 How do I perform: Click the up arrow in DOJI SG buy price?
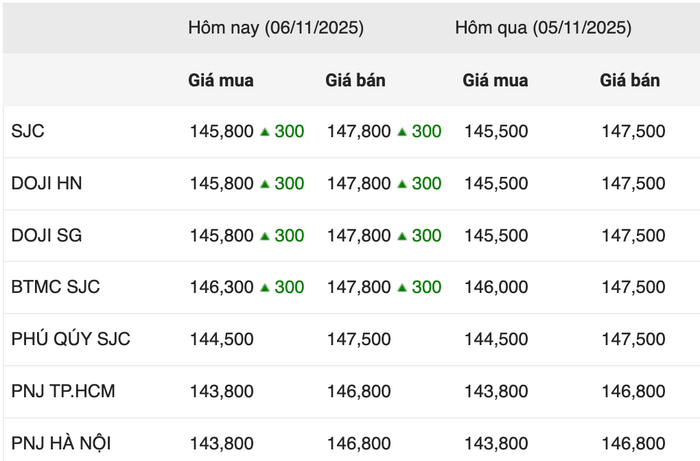(x=265, y=235)
